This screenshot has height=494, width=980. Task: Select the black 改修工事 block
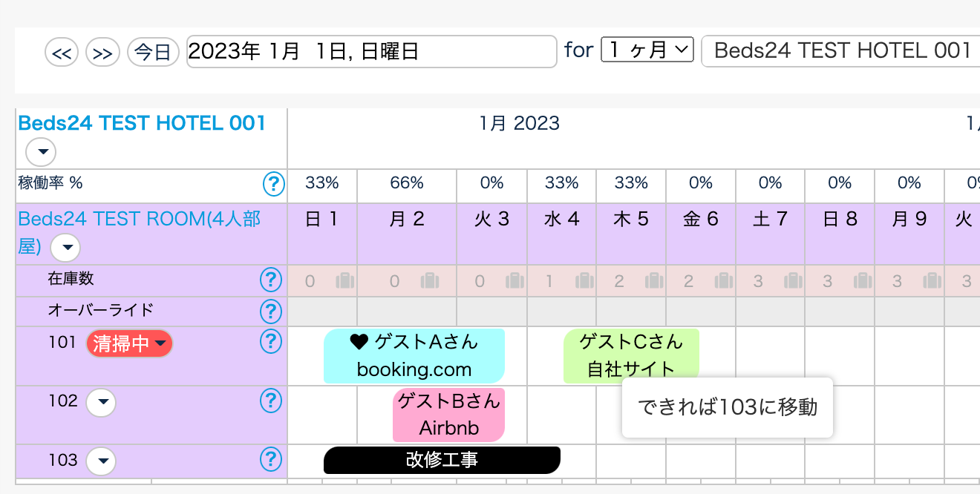pos(442,460)
